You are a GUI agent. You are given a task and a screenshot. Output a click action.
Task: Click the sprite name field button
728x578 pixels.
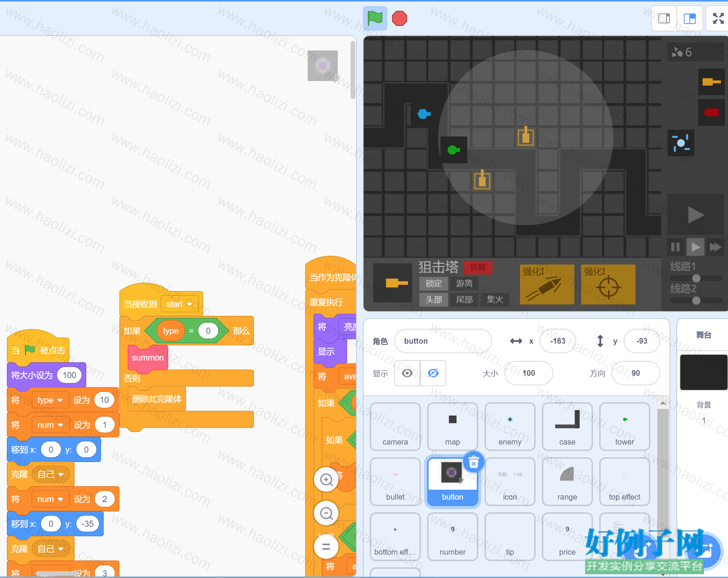coord(443,341)
